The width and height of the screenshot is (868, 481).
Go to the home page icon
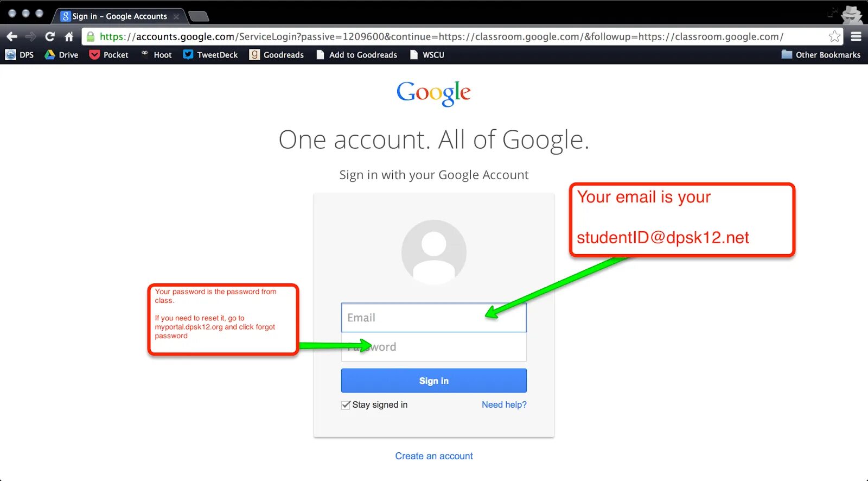pos(69,36)
